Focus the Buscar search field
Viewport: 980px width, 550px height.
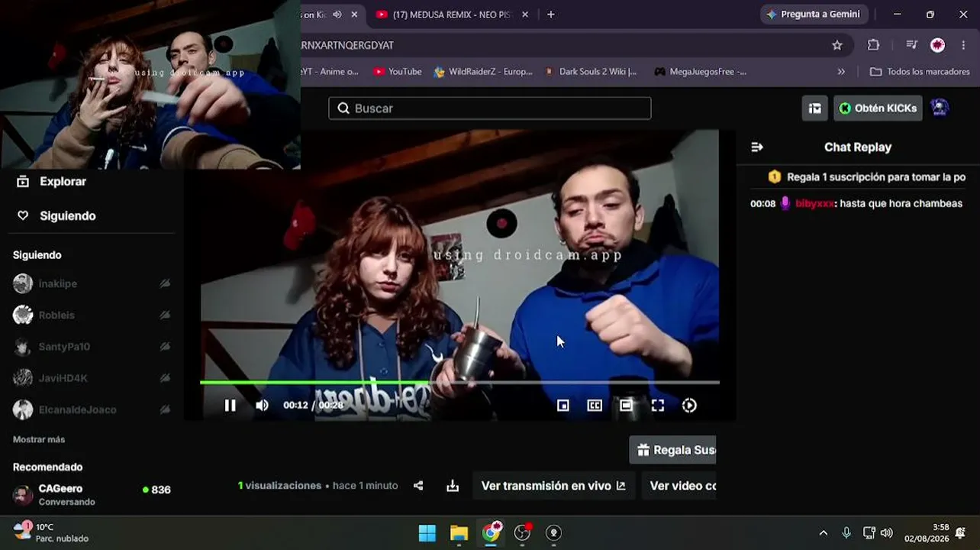pyautogui.click(x=490, y=108)
